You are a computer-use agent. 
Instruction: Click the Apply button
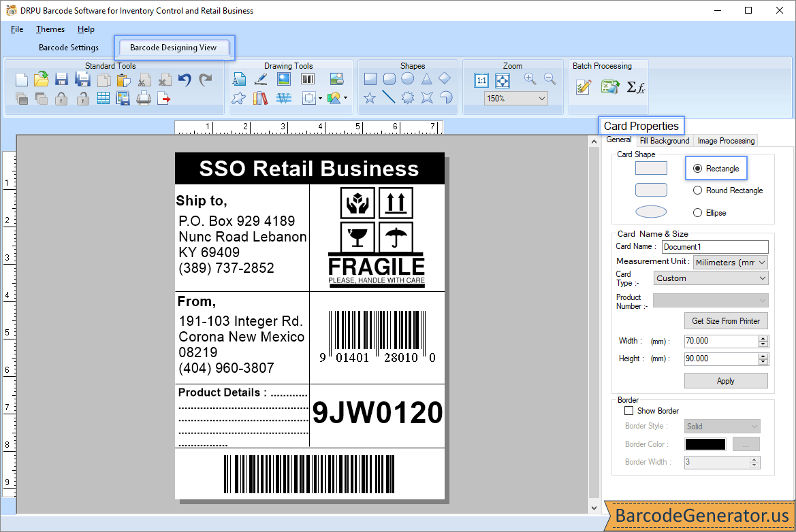pyautogui.click(x=726, y=381)
